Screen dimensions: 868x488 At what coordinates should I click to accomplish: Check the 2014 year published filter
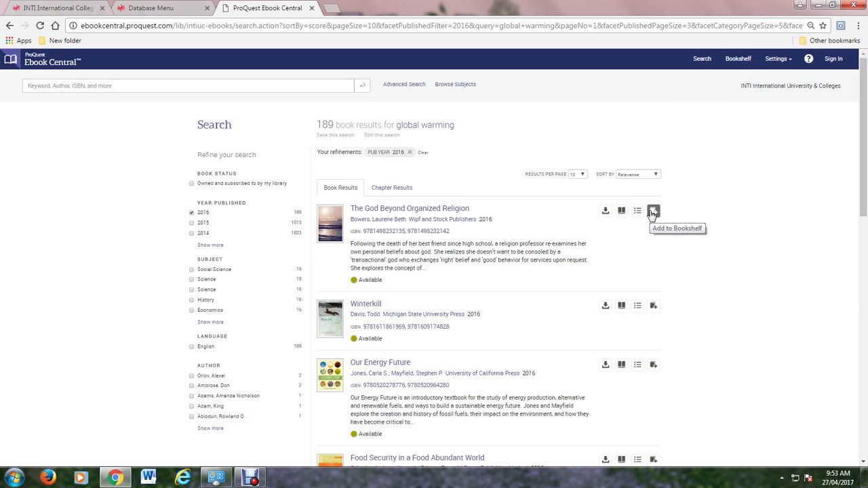click(191, 233)
